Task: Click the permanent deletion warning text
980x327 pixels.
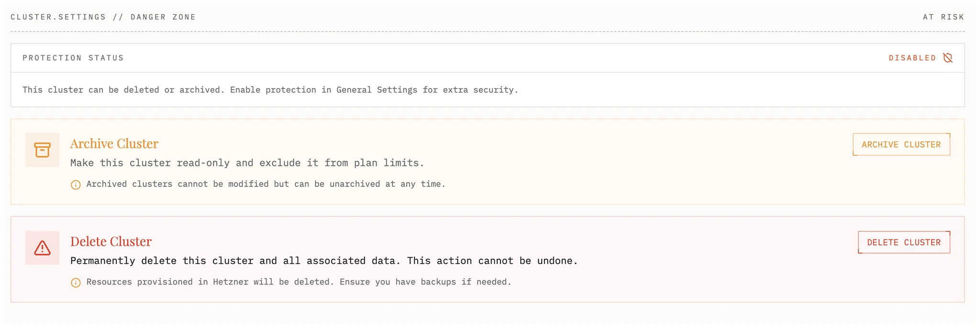Action: [x=324, y=261]
